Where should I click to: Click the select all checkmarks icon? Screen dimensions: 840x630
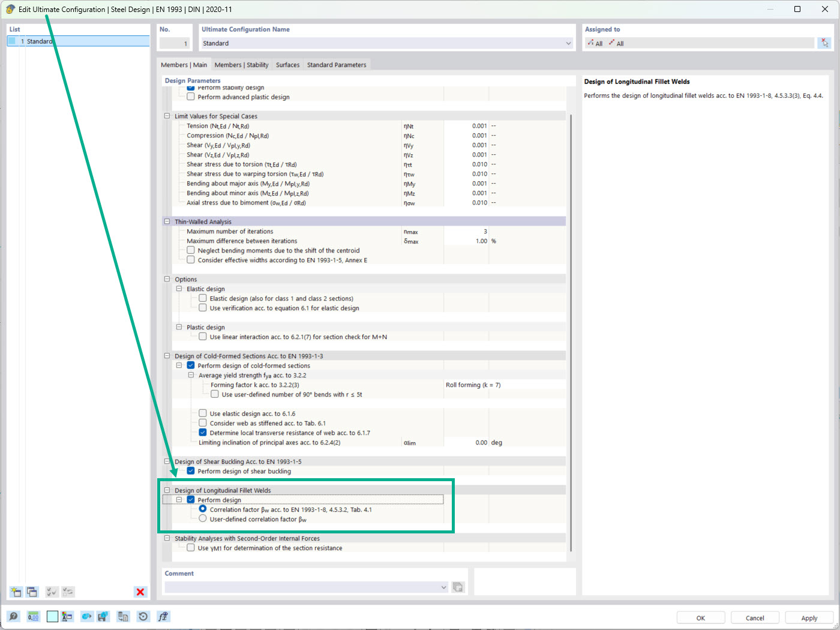click(x=52, y=592)
